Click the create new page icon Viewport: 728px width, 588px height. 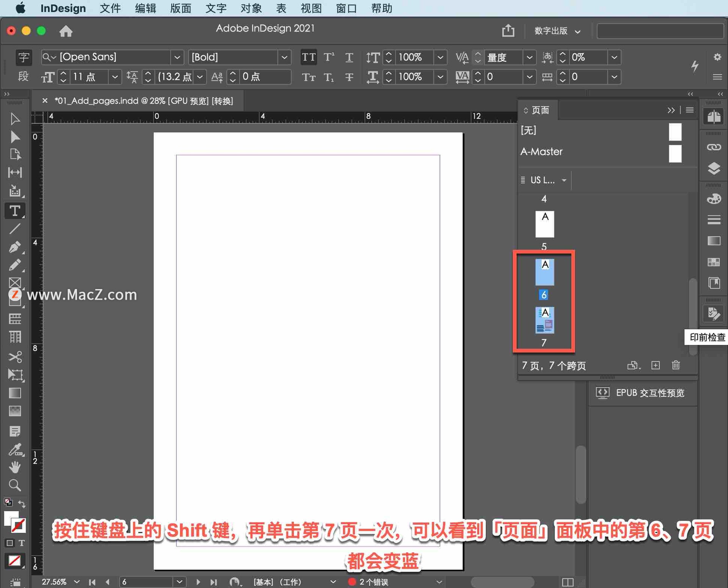point(656,365)
